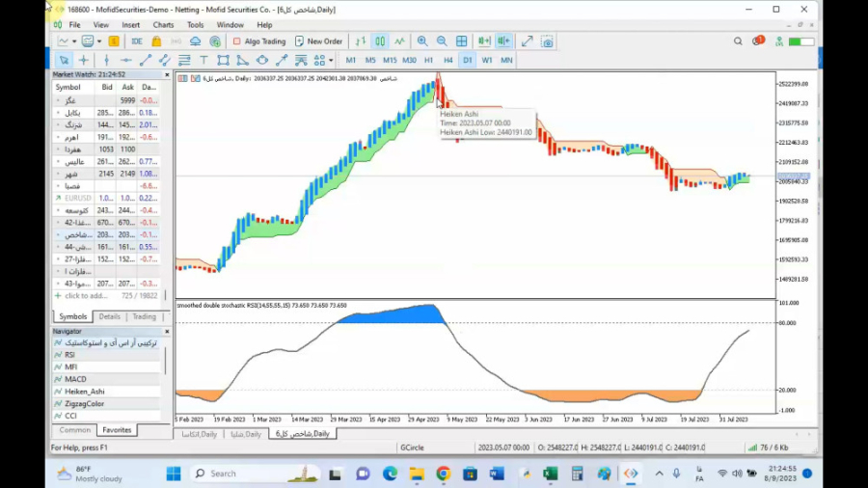Screen dimensions: 868x488
Task: Select ZigzagColor in the Navigator list
Action: (106, 403)
